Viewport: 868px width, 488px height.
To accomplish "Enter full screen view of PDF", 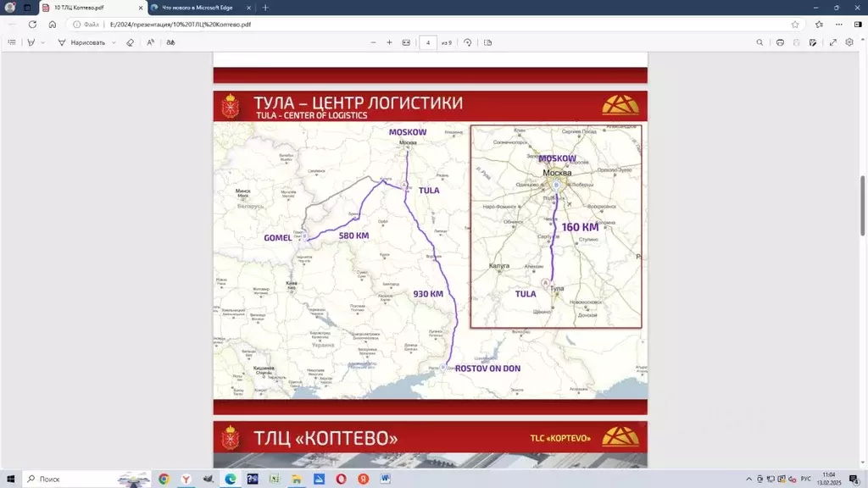I will [x=832, y=42].
